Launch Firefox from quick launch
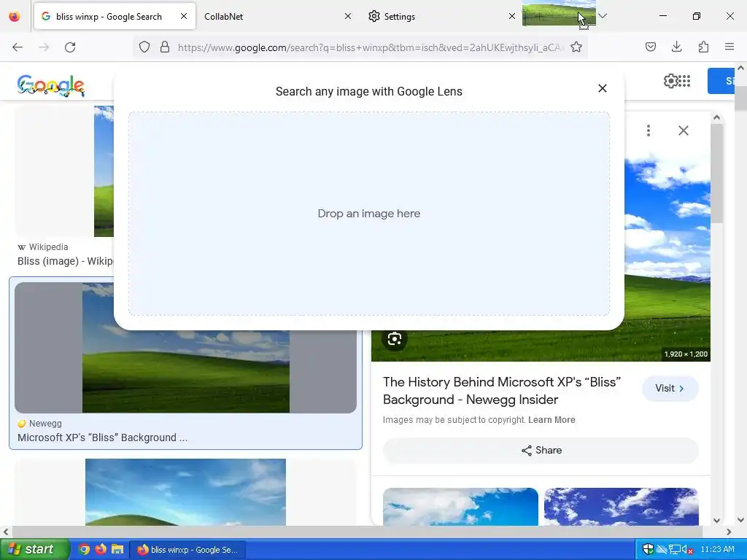Image resolution: width=747 pixels, height=560 pixels. point(101,550)
